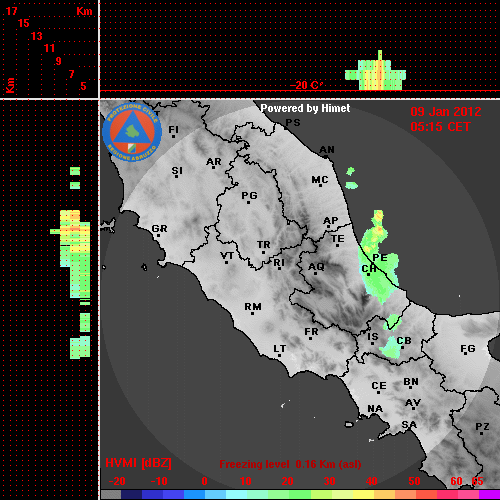Click the '7' km height label
Viewport: 500px width, 500px height.
coord(71,74)
